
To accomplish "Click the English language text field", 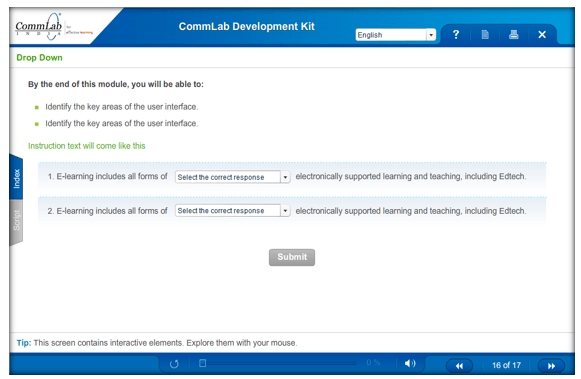I will [391, 35].
